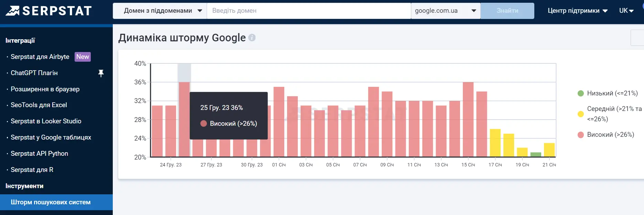Image resolution: width=644 pixels, height=215 pixels.
Task: Select Шторм пошукових систем in sidebar
Action: point(56,202)
